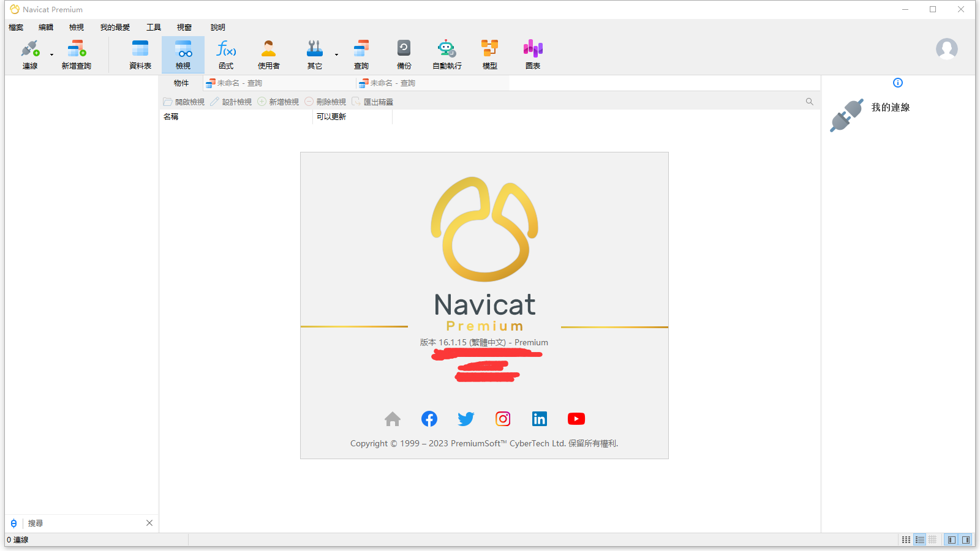Click the 其它 (Others) toolbar icon
The width and height of the screenshot is (980, 551).
click(x=315, y=54)
